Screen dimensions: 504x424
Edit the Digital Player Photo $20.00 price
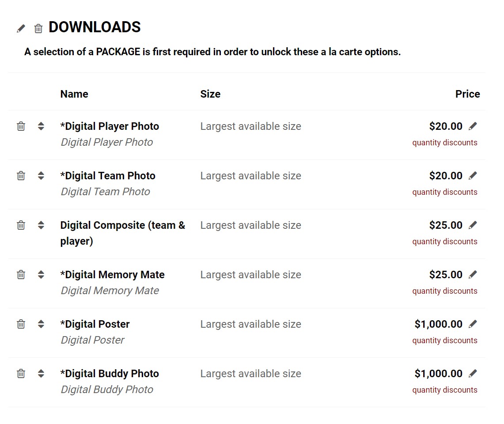coord(473,126)
